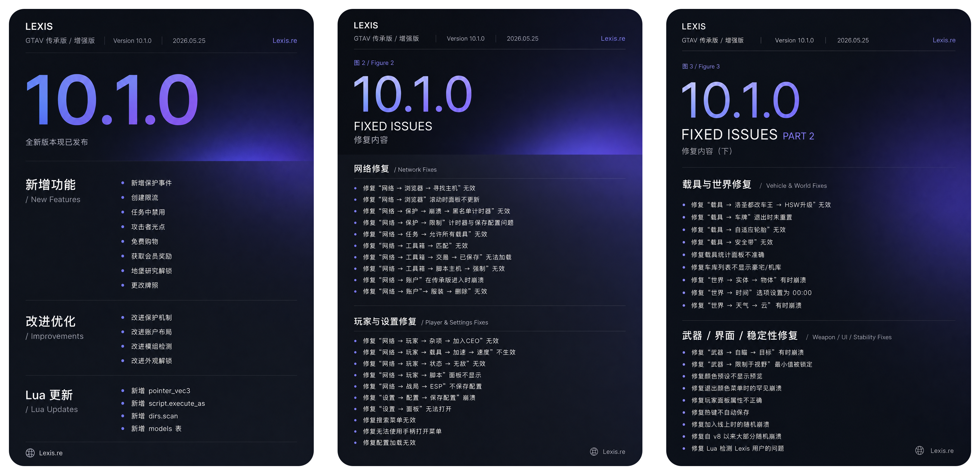The image size is (980, 475).
Task: Select the '新增 script.execute_as' list item
Action: 168,404
